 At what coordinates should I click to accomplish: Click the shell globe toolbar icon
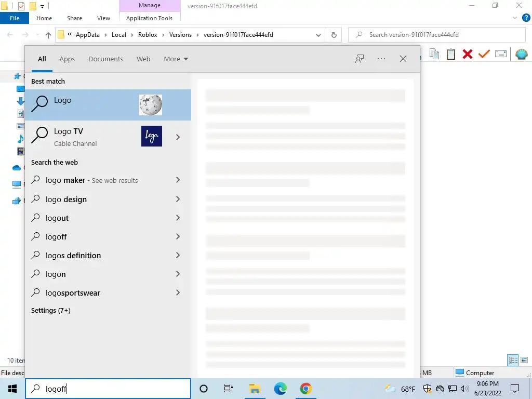[522, 54]
